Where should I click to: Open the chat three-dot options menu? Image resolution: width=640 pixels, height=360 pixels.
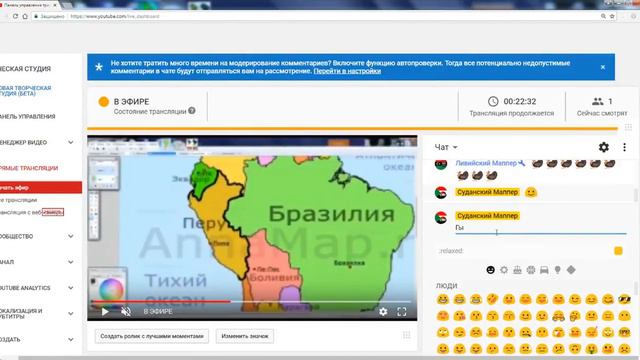click(x=624, y=147)
